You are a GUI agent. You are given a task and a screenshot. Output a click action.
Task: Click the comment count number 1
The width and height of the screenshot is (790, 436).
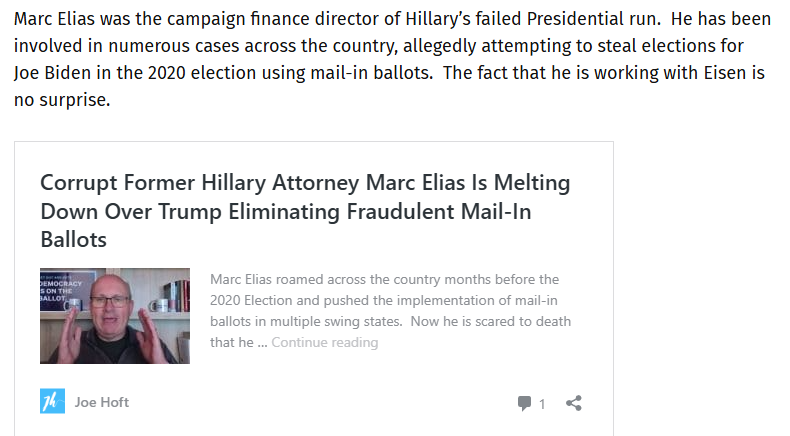542,404
